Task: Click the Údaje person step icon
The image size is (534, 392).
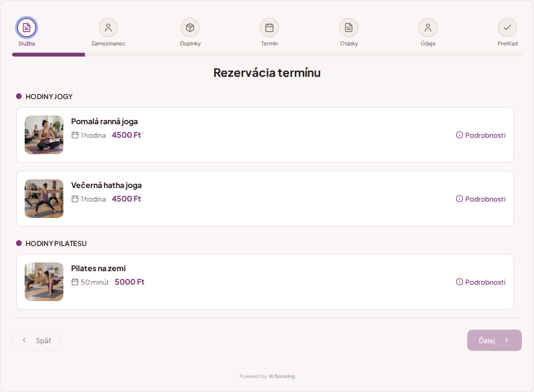Action: (x=428, y=28)
